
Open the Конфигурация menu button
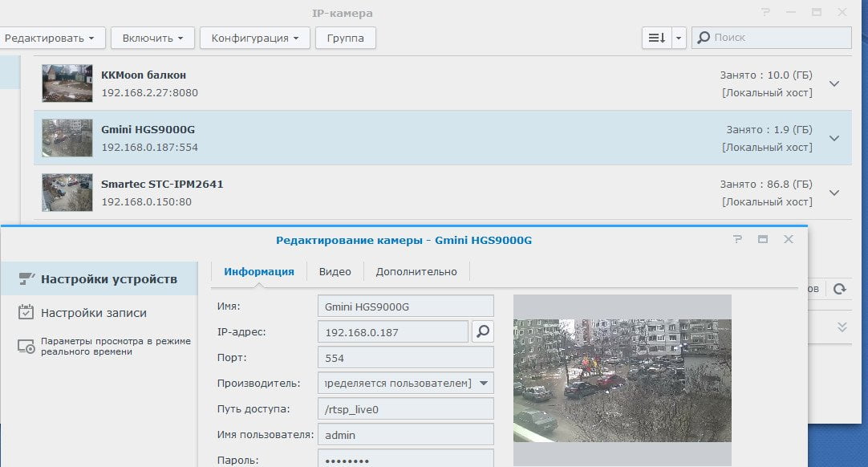[254, 39]
